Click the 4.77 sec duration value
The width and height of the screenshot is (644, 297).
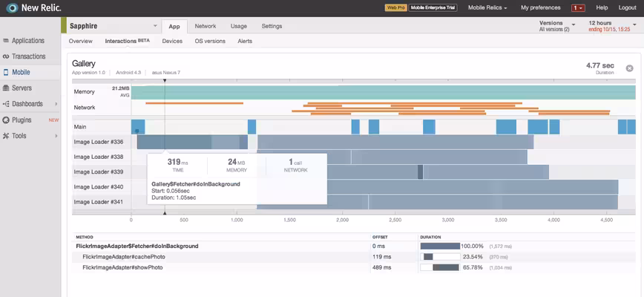(x=600, y=65)
